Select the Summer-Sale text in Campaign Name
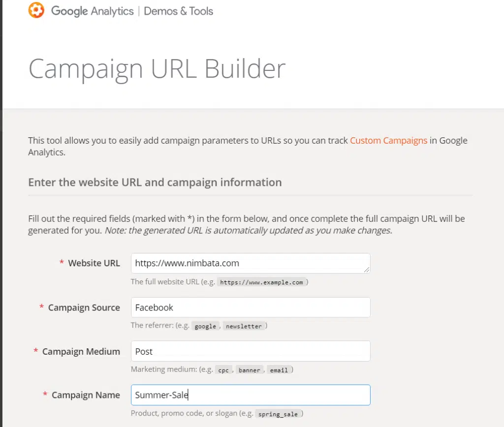 coord(161,395)
